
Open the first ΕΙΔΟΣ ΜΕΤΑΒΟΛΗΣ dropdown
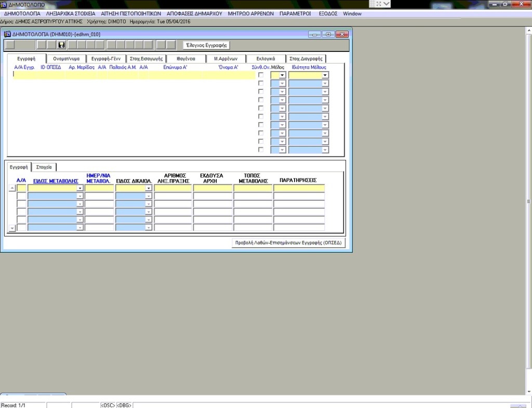coord(80,188)
